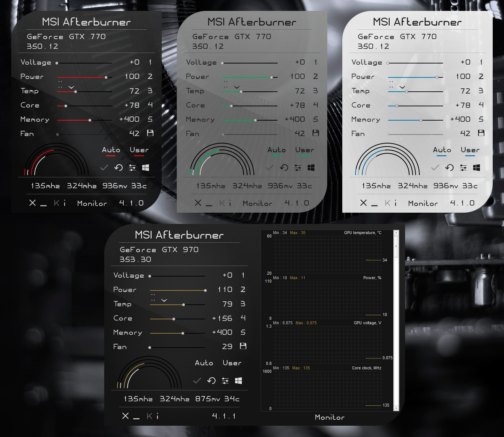Toggle User fan mode in GTX 970 window
This screenshot has height=437, width=504.
point(232,363)
